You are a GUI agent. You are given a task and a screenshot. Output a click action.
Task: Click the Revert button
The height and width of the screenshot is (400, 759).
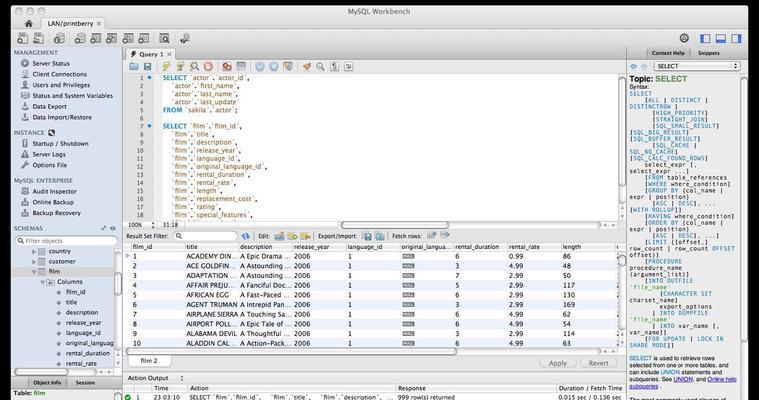(599, 363)
